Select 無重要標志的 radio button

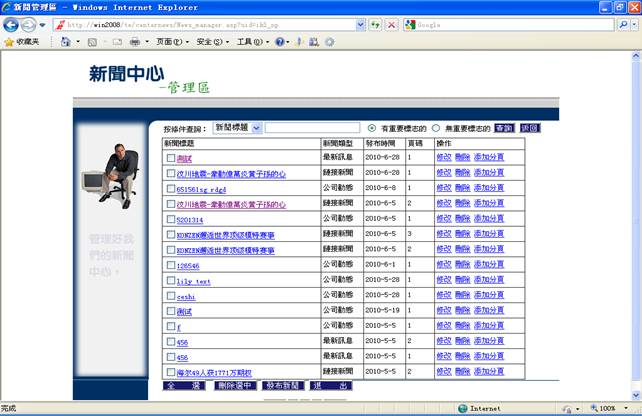coord(437,128)
